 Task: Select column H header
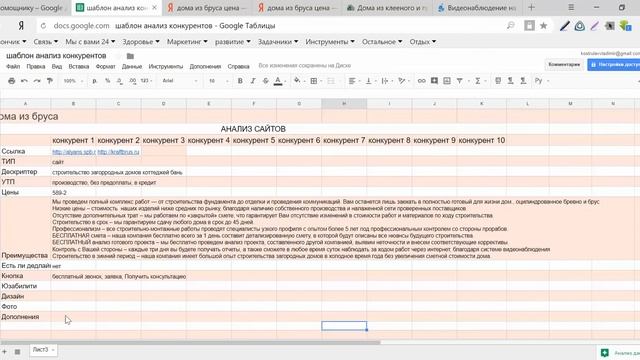[344, 104]
